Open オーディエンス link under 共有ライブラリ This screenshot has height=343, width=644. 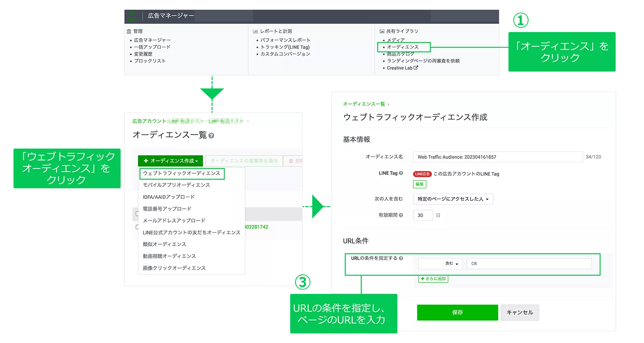402,47
